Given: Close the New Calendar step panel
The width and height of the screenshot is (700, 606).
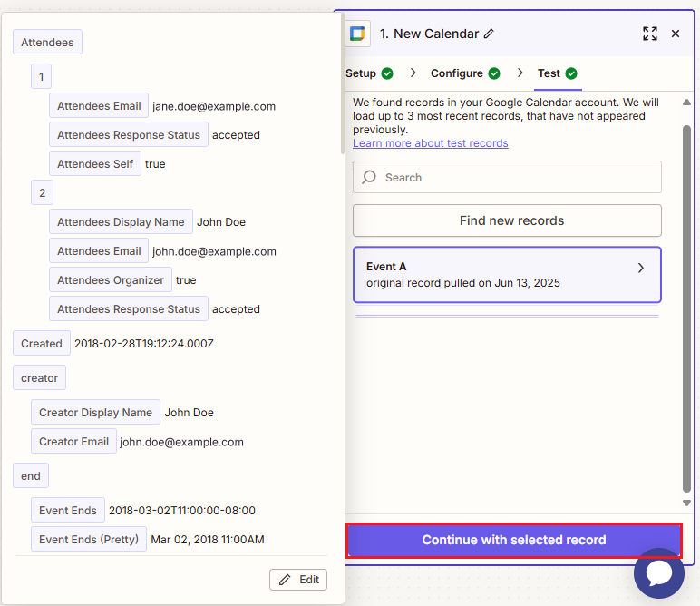Looking at the screenshot, I should (x=676, y=34).
